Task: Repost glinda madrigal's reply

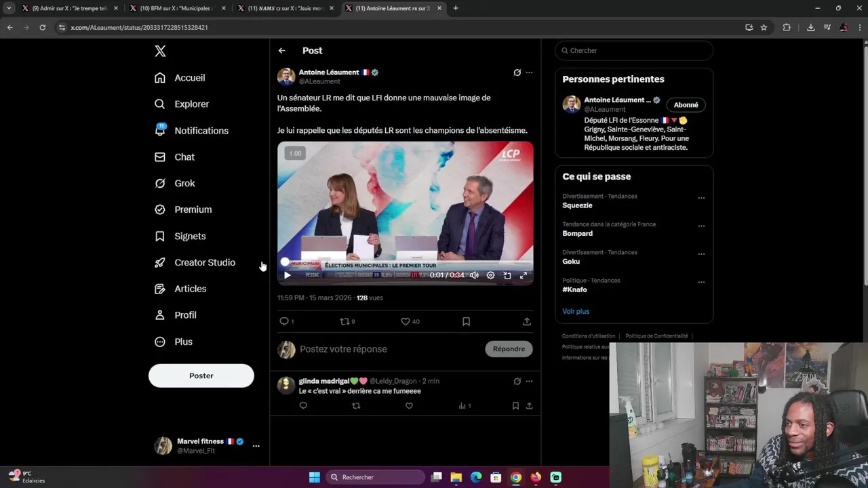Action: click(356, 406)
